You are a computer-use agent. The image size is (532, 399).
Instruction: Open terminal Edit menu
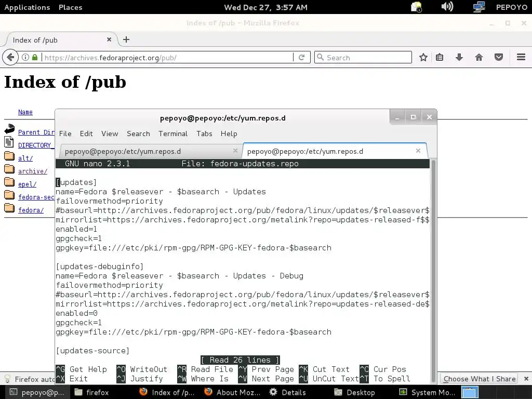[x=86, y=134]
